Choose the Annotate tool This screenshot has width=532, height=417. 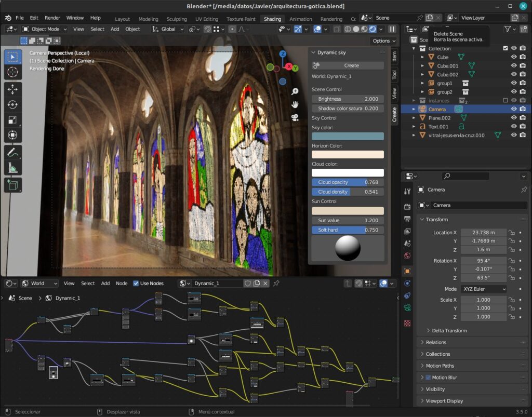click(x=12, y=153)
